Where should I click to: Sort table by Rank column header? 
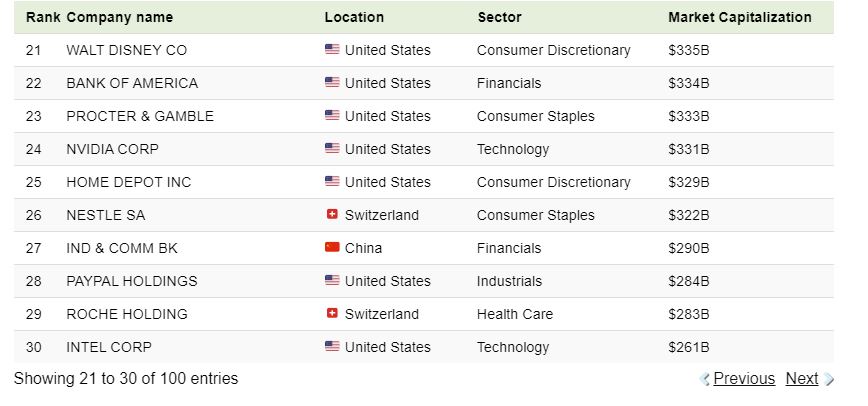pyautogui.click(x=43, y=17)
